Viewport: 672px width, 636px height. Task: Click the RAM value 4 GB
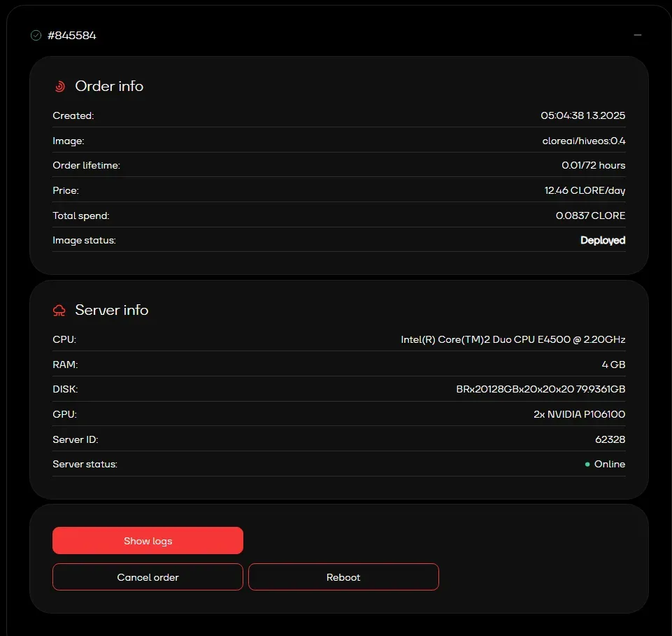pyautogui.click(x=613, y=365)
